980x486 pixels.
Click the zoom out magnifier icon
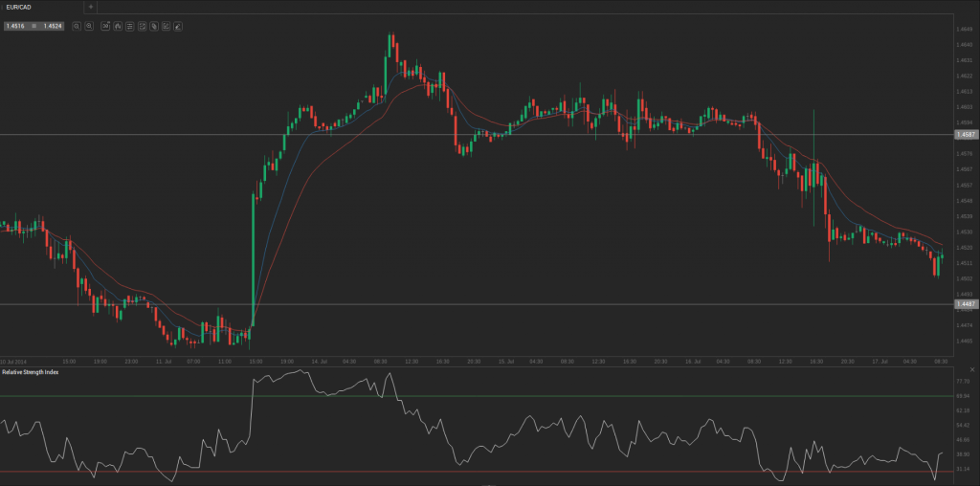click(76, 26)
